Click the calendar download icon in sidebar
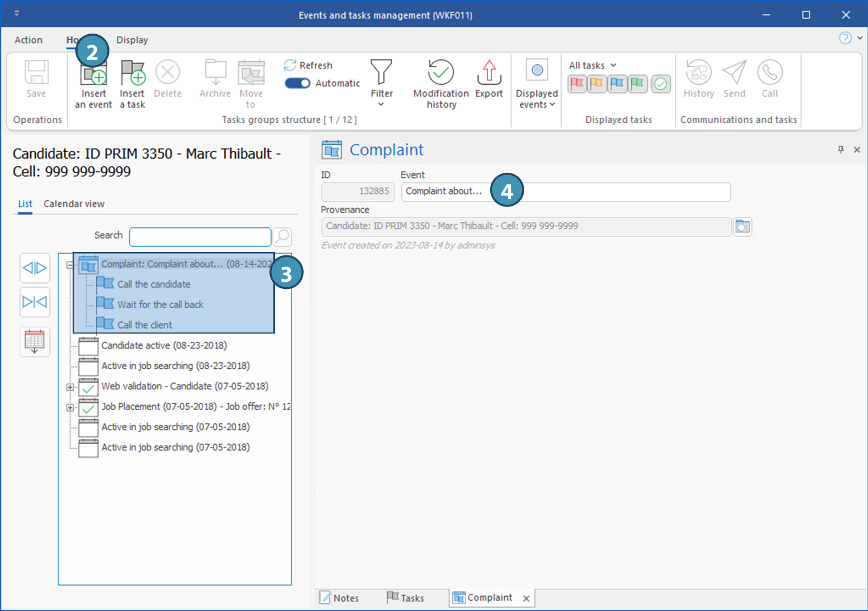This screenshot has height=611, width=868. [35, 342]
